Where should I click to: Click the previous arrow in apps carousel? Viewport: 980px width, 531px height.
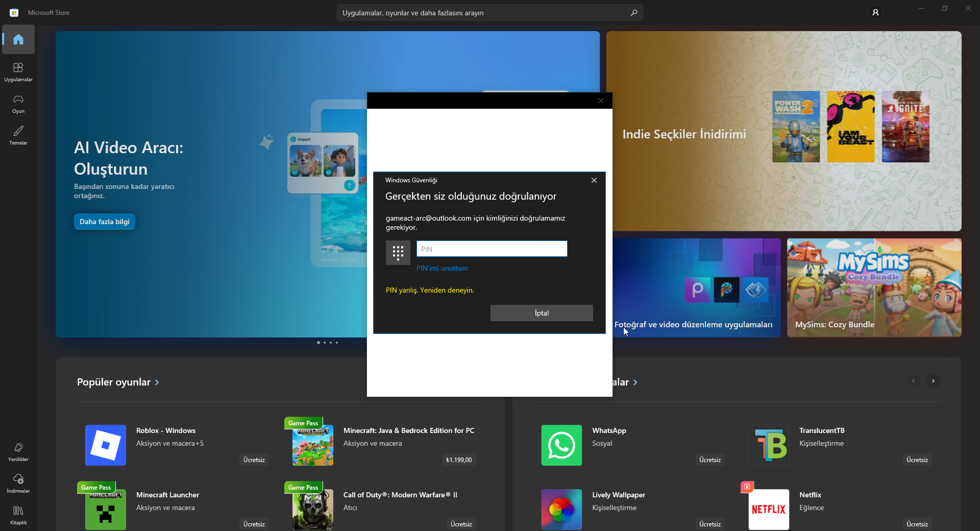pos(913,381)
